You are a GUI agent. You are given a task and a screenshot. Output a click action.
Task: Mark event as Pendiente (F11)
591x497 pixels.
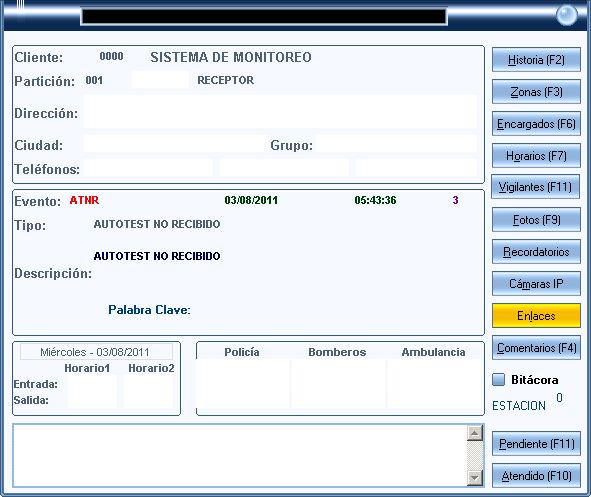point(536,443)
